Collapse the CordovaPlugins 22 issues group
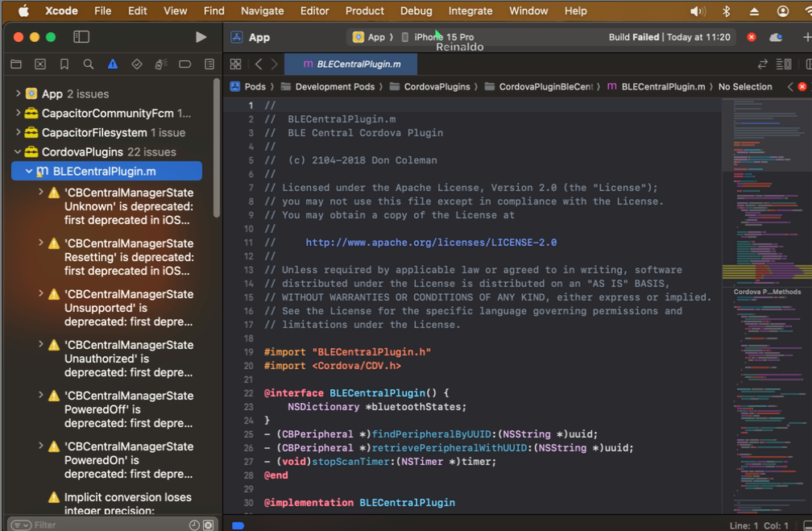 pos(18,151)
